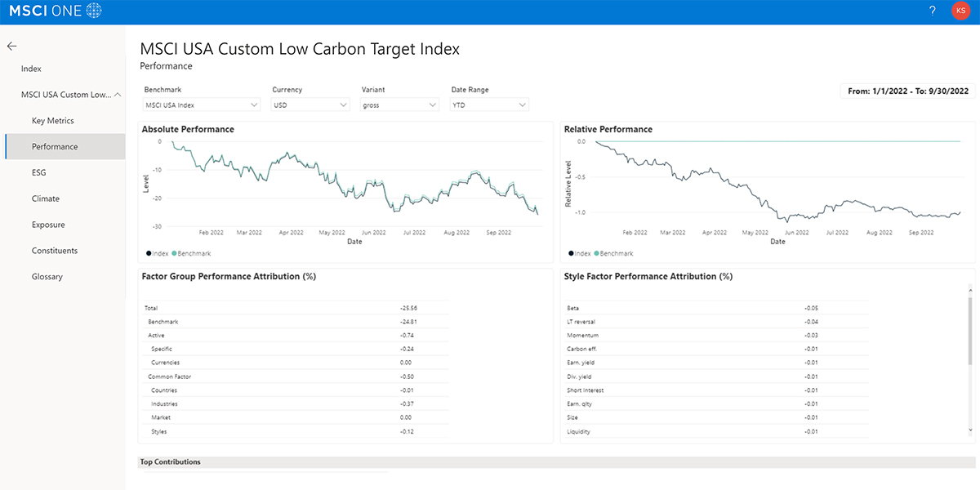Image resolution: width=980 pixels, height=490 pixels.
Task: Click the Earn. qlty row
Action: 717,404
